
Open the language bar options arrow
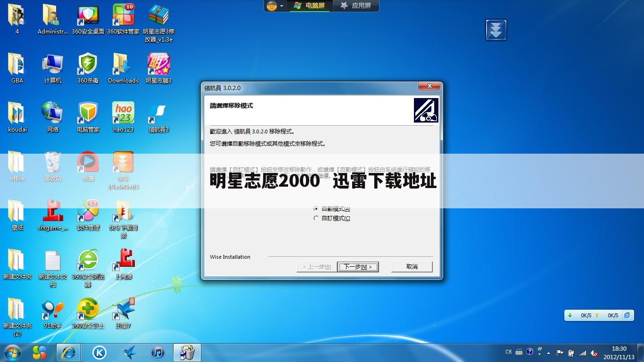click(x=540, y=354)
